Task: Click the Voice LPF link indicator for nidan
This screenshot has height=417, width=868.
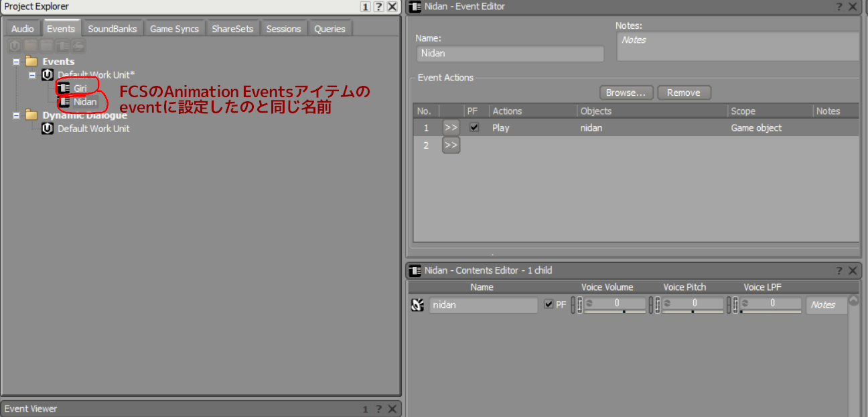Action: [x=729, y=306]
